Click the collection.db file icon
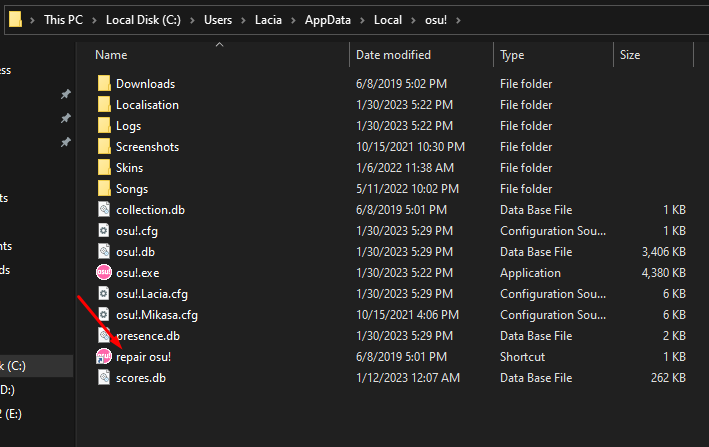 point(104,210)
